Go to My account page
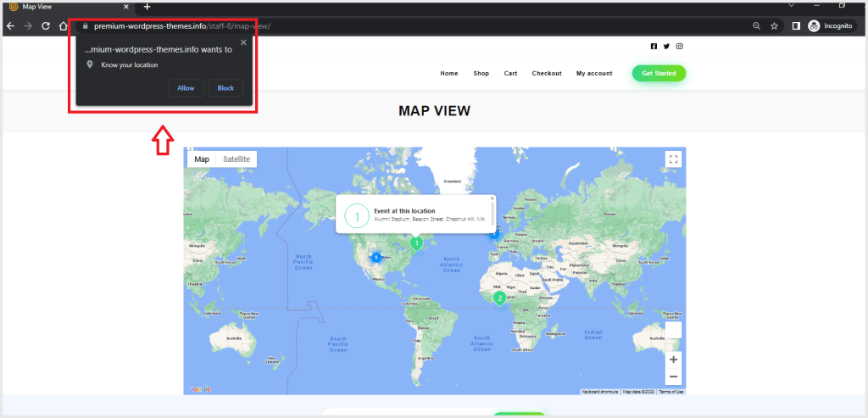 594,74
